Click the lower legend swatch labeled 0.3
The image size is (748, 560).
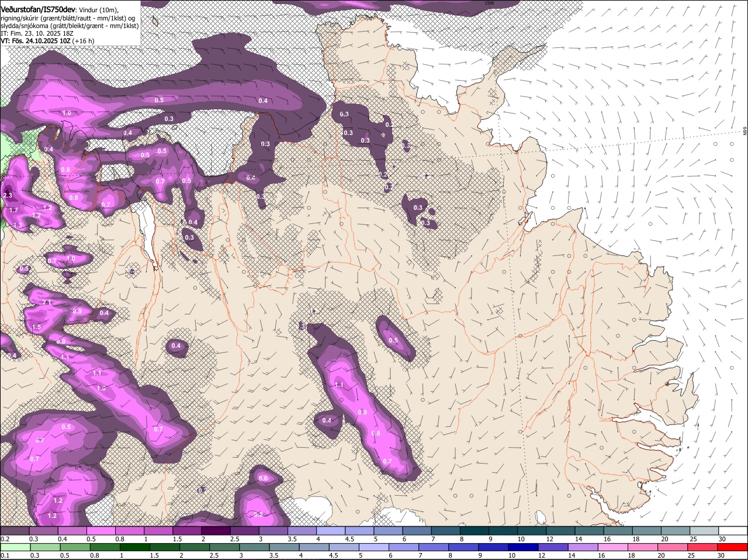[x=45, y=548]
